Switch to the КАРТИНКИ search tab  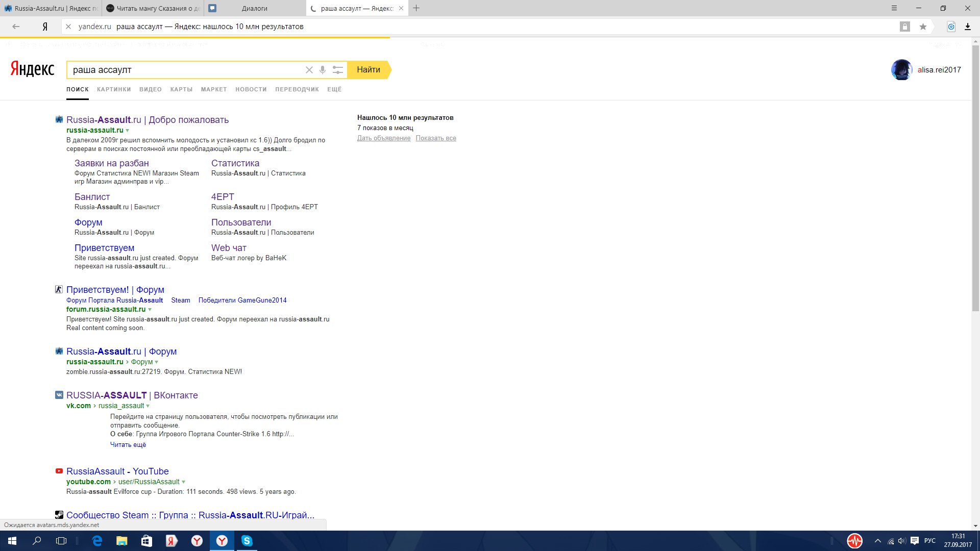(x=114, y=89)
